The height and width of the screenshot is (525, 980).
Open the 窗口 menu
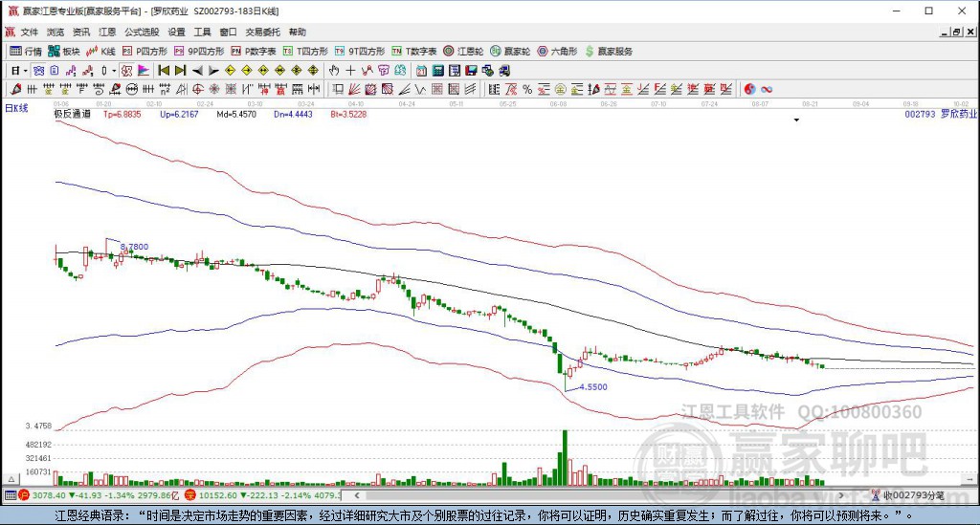(x=228, y=32)
